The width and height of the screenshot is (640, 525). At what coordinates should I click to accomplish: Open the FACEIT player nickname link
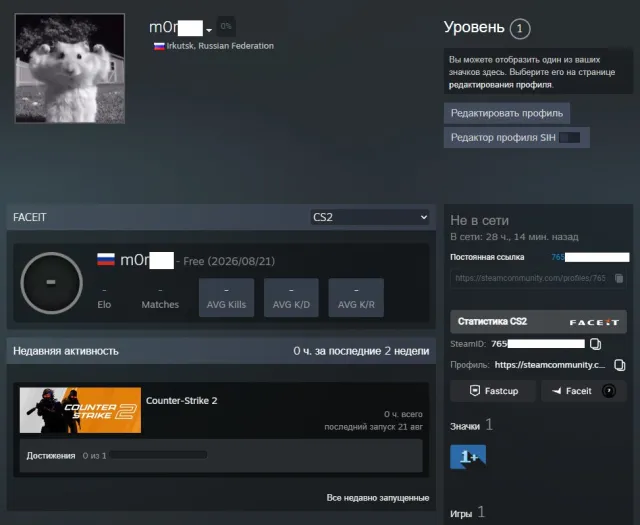click(x=147, y=260)
